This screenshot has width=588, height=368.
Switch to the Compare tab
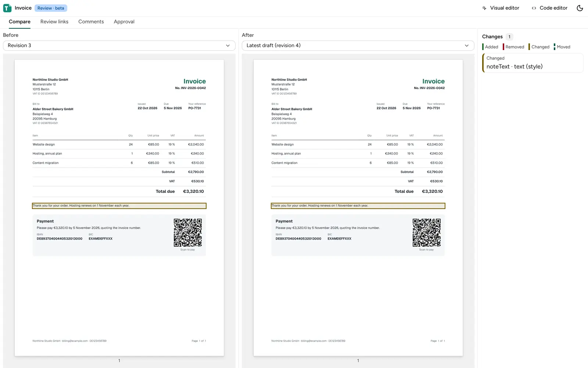coord(19,22)
